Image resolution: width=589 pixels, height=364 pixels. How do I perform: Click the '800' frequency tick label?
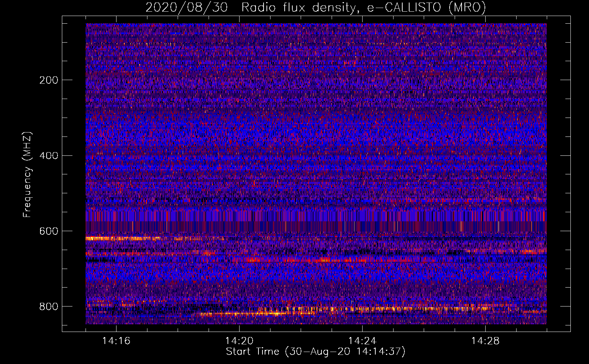point(49,306)
